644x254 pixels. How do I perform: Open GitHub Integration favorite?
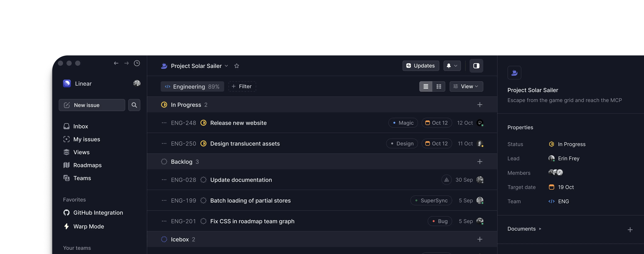pos(98,213)
